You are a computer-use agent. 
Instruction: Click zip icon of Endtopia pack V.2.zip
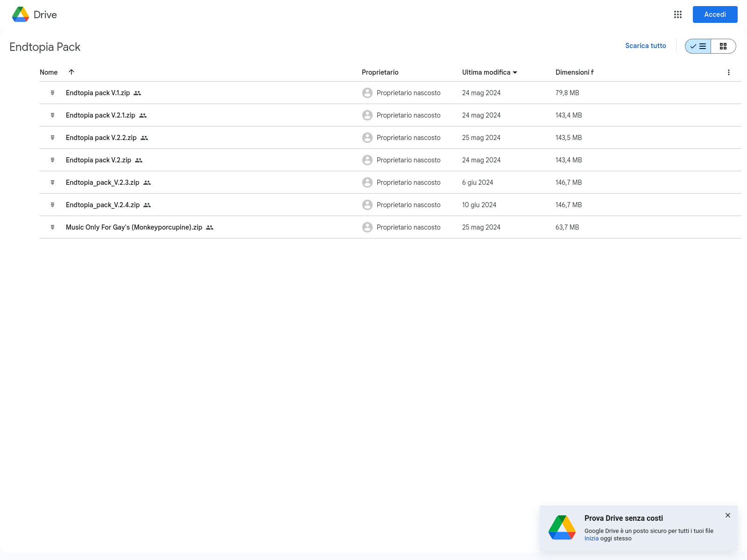click(53, 160)
